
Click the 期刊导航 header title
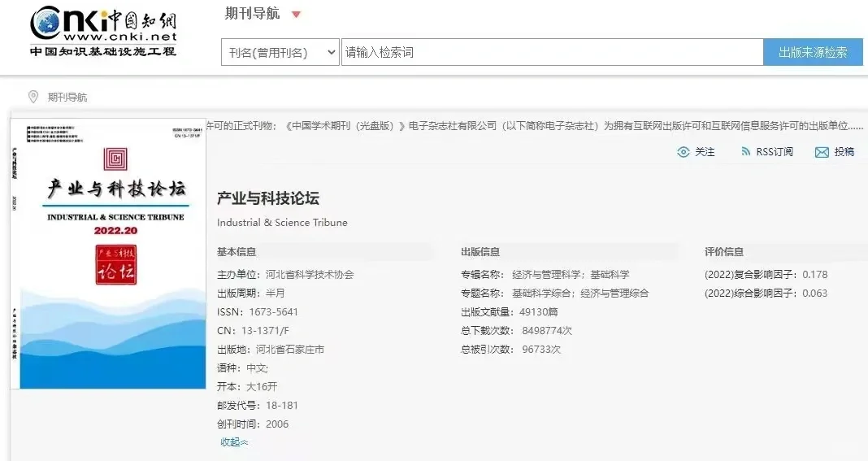[x=253, y=13]
